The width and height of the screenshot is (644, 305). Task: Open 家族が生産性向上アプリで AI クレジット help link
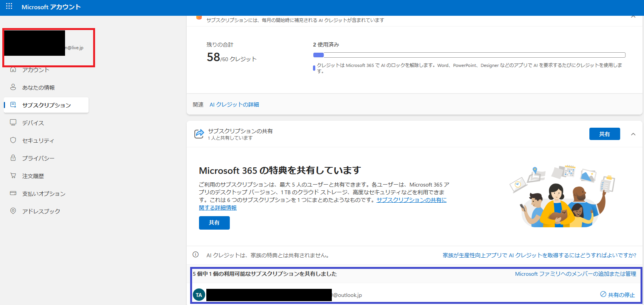[539, 255]
